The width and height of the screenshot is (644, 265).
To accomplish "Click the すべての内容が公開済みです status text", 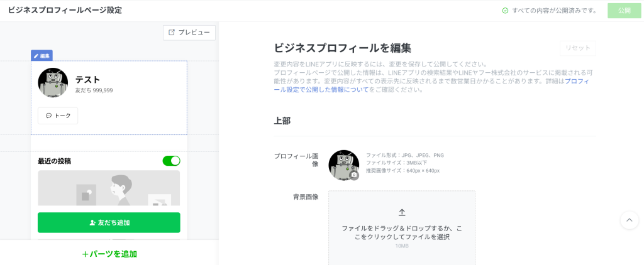I will [x=555, y=11].
